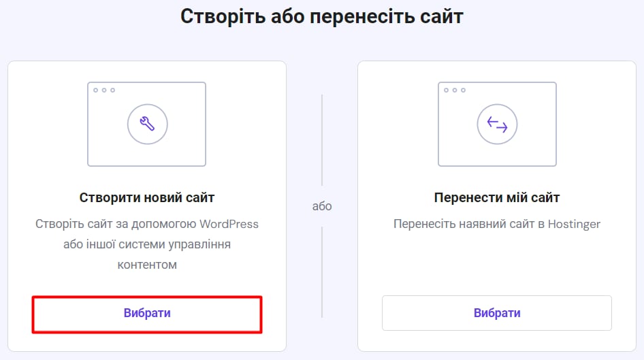Click the wrench icon in the left card
The width and height of the screenshot is (644, 360).
coord(147,123)
